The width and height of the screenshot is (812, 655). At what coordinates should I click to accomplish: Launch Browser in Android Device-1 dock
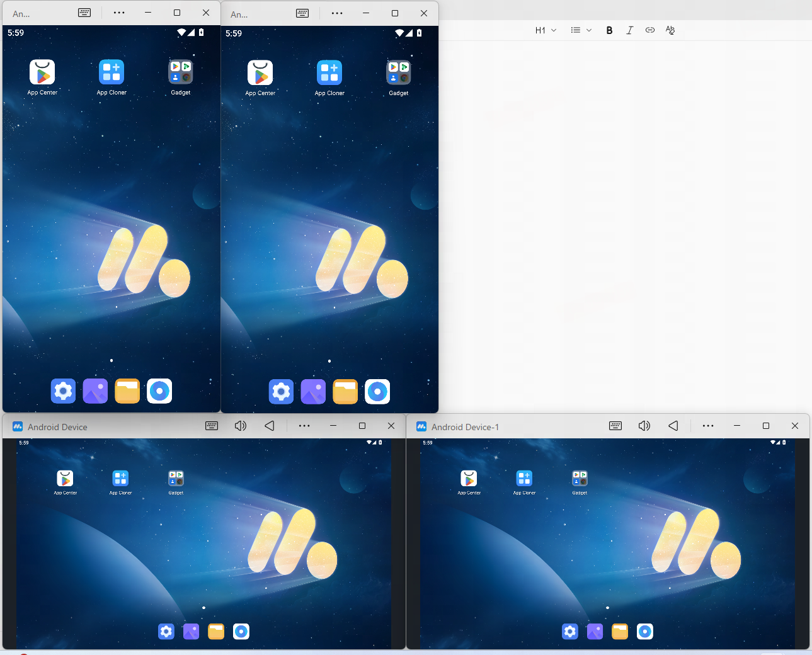click(x=645, y=631)
